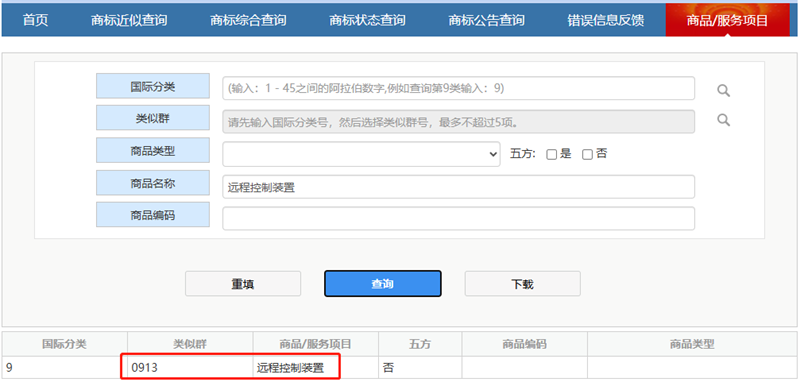Click the 否 cell in the result row

[420, 367]
